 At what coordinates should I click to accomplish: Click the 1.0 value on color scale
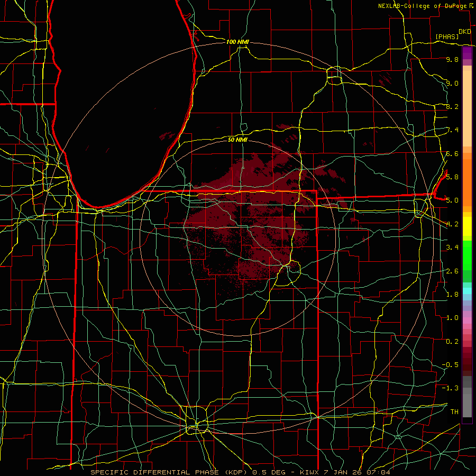452,318
